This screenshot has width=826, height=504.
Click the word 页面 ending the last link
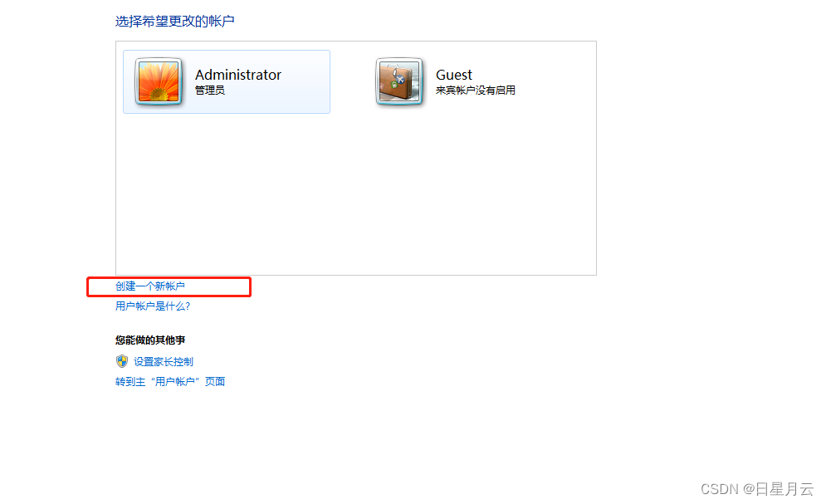(215, 382)
